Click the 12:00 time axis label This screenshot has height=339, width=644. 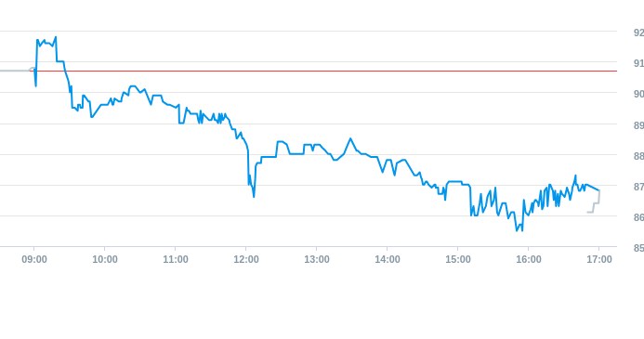(x=246, y=259)
